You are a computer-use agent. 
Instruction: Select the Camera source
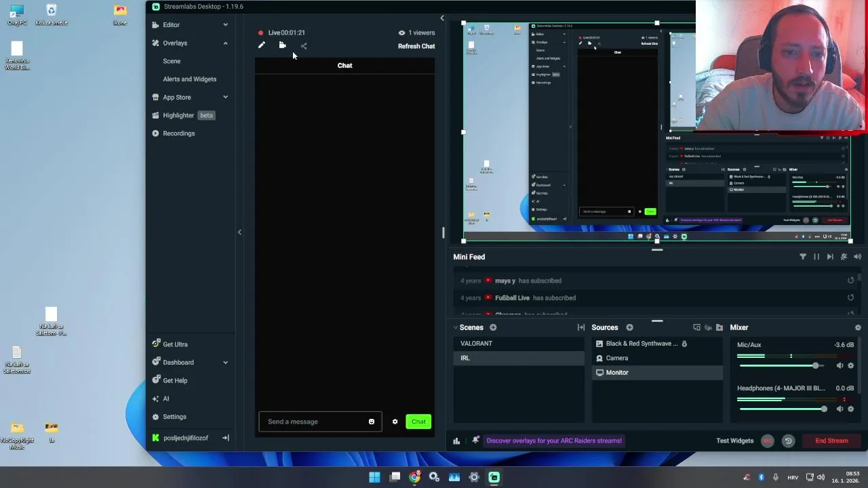(x=657, y=358)
